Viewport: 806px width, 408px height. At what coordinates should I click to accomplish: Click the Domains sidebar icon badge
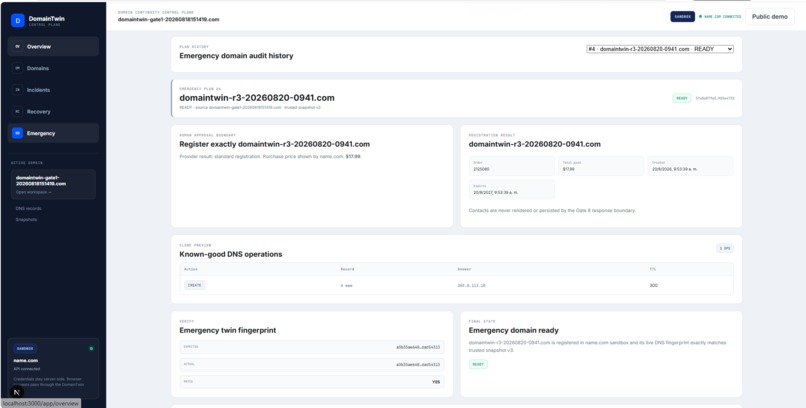17,68
